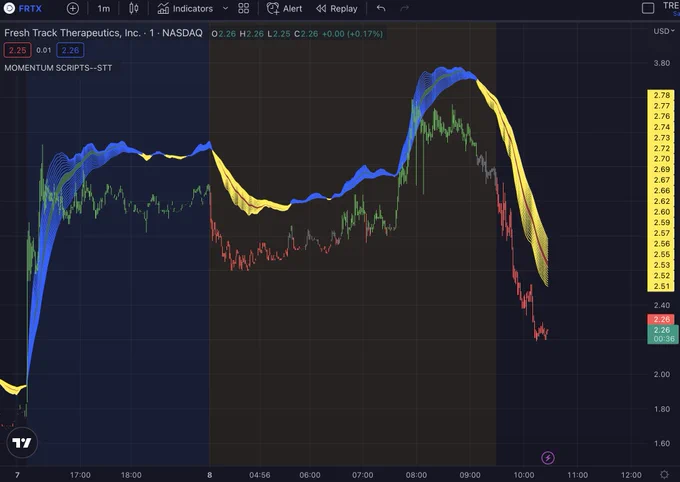
Task: Open chart settings gear on time axis
Action: pyautogui.click(x=664, y=474)
